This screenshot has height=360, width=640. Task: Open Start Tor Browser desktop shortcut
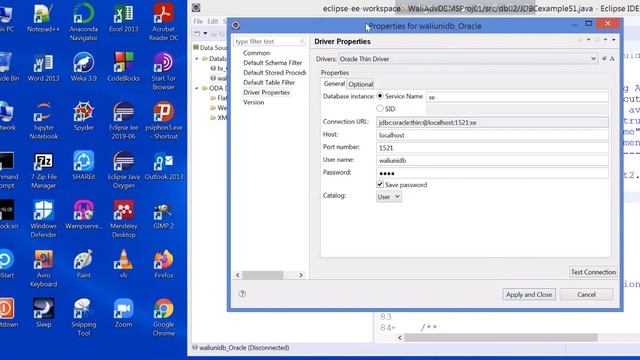(163, 71)
